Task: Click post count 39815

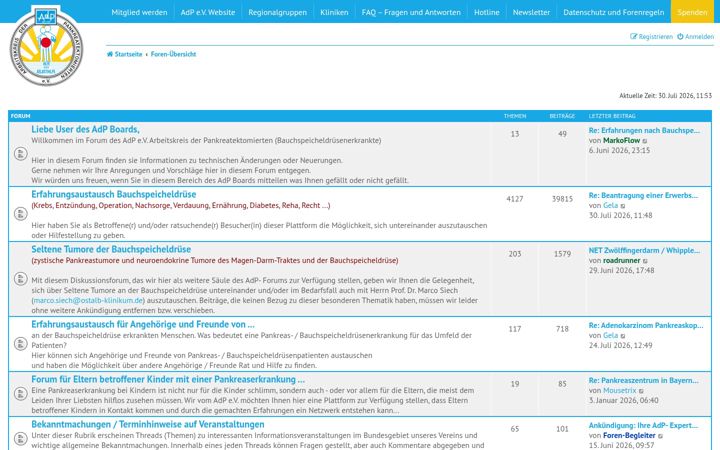Action: coord(562,199)
